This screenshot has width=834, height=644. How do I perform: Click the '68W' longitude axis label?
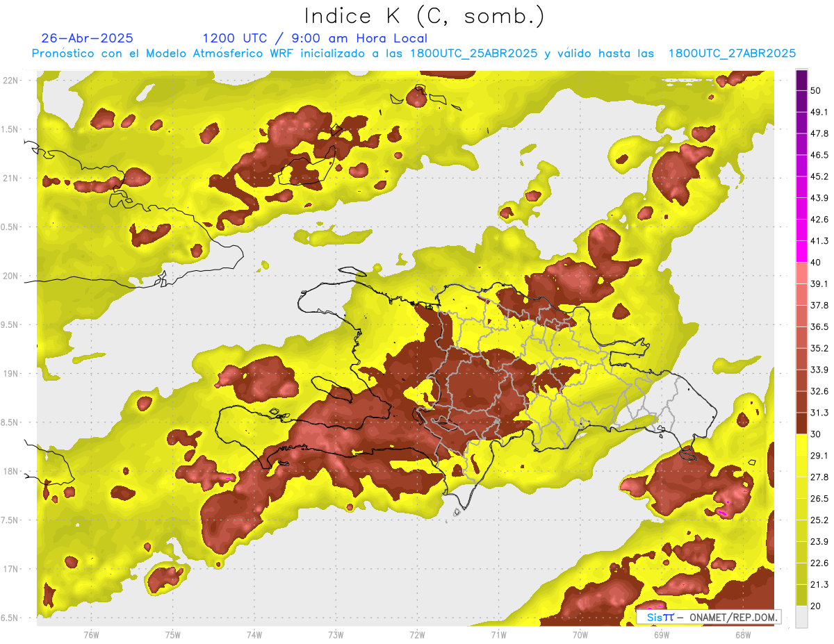742,635
